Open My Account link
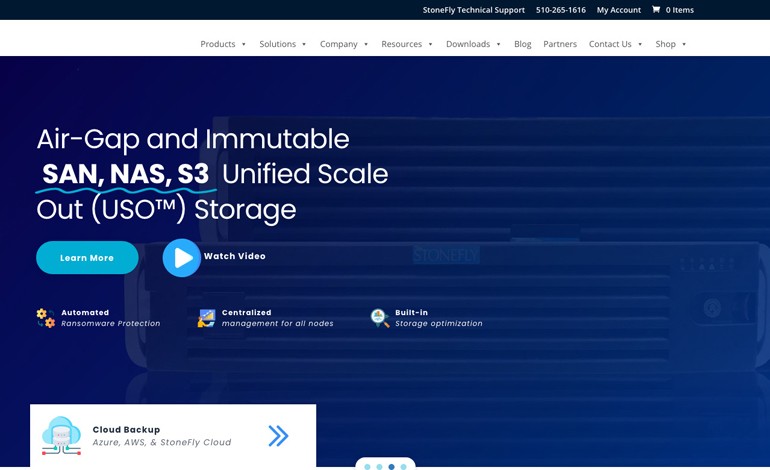 coord(619,10)
